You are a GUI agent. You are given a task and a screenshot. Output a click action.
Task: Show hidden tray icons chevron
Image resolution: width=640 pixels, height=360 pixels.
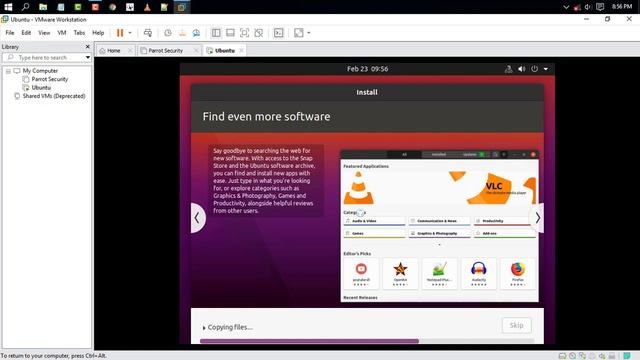tap(566, 7)
